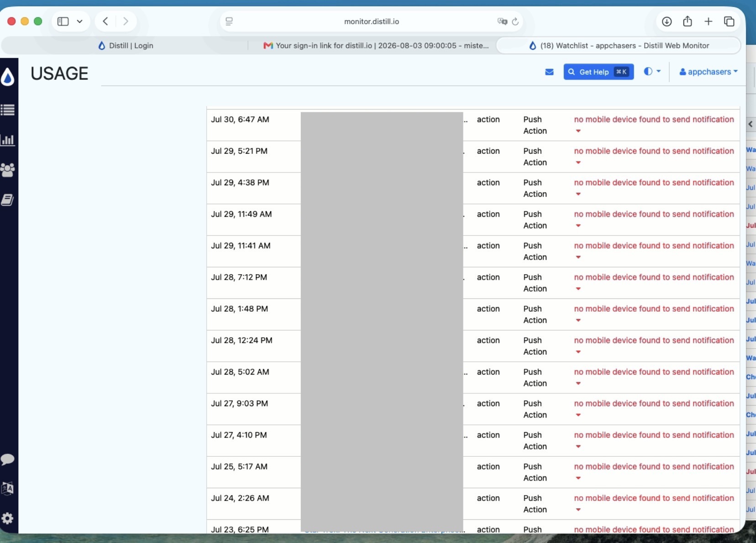Click Push Action in Jul 28, 1:48 PM row
756x543 pixels.
(535, 314)
